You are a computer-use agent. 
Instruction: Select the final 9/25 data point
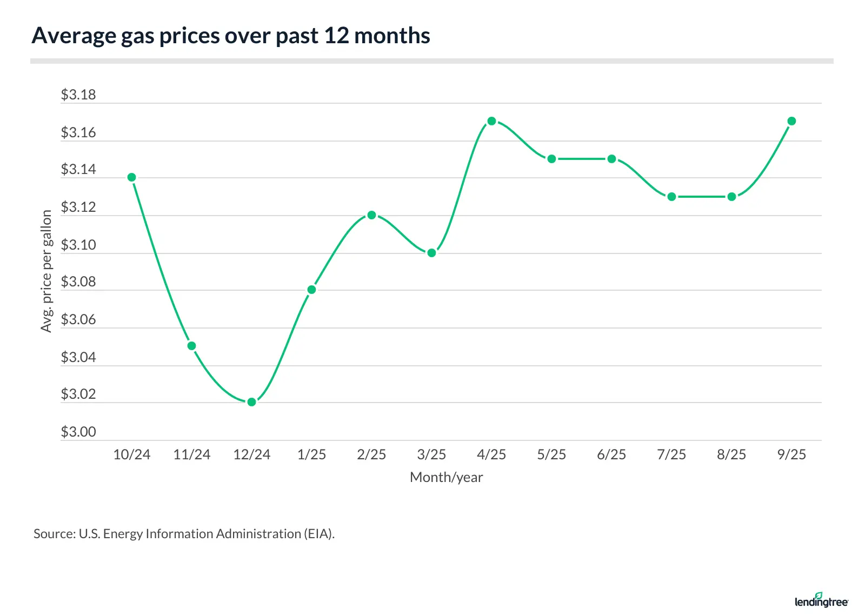tap(791, 121)
